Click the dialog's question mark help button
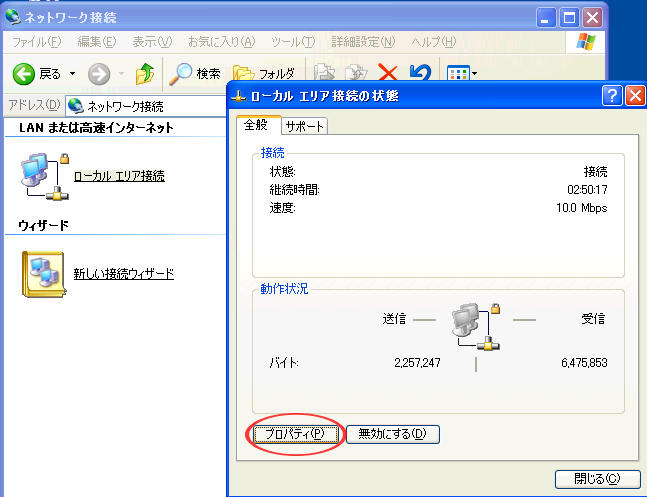Screen dimensions: 647x497 click(x=612, y=96)
